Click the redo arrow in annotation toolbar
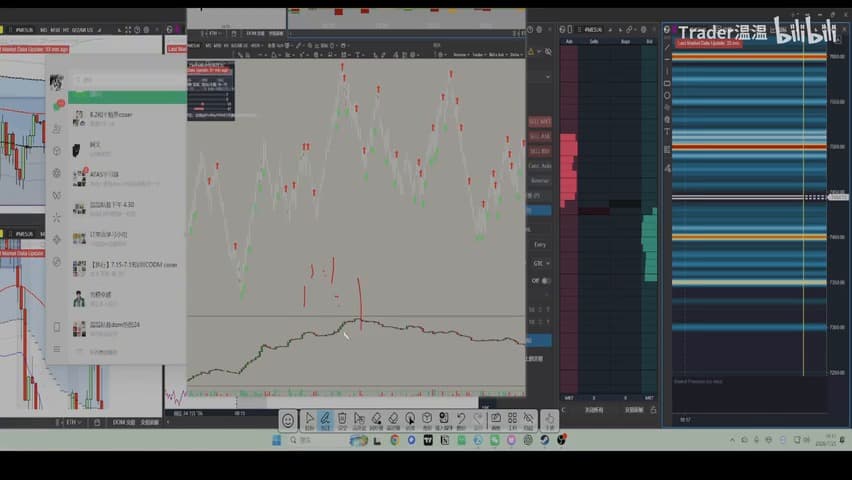The image size is (852, 480). pyautogui.click(x=478, y=420)
